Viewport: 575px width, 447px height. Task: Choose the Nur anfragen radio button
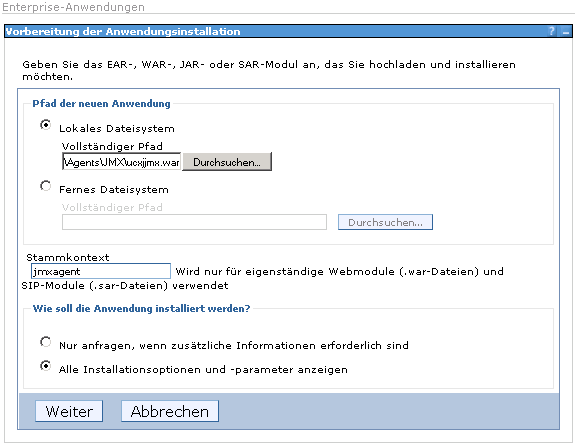coord(45,342)
